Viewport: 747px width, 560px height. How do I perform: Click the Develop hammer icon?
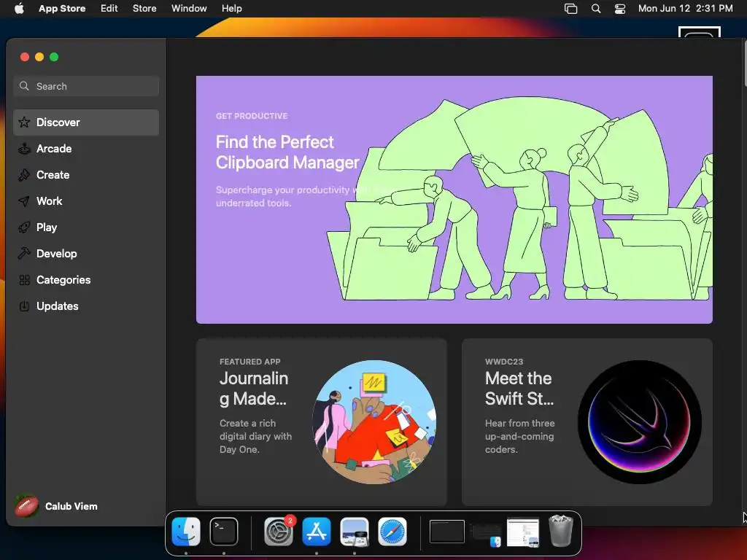24,253
